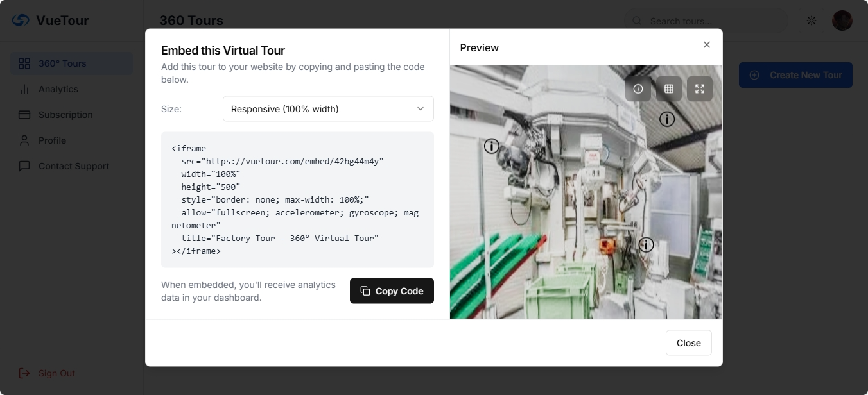Viewport: 868px width, 395px height.
Task: Click the copy icon in Copy Code
Action: 365,291
